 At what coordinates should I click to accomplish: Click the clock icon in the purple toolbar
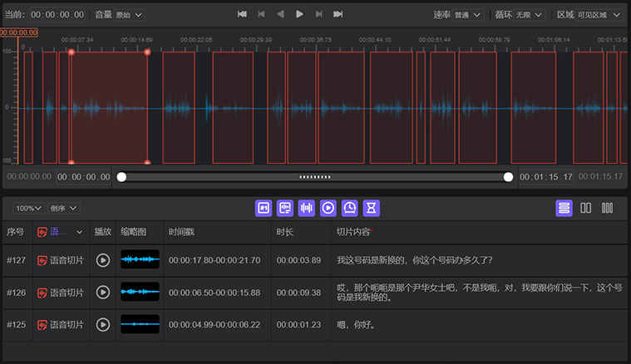[350, 208]
